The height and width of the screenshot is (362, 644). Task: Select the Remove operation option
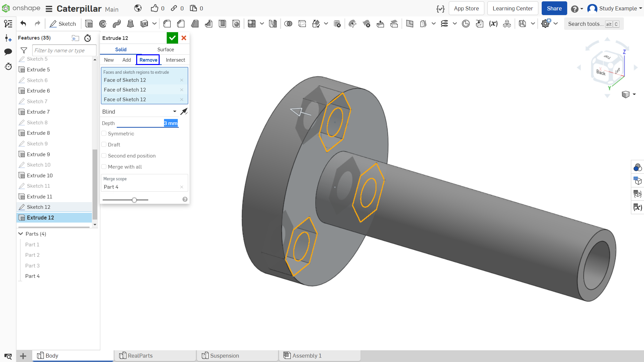(148, 60)
